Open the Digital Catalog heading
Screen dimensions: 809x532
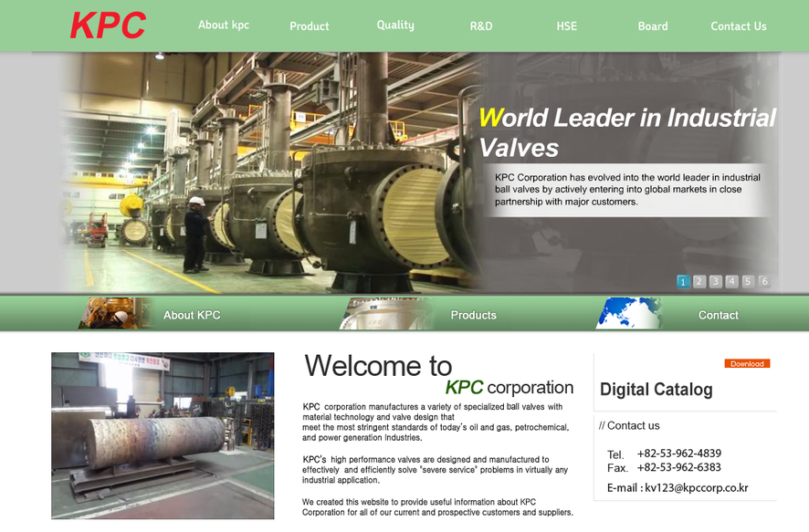[656, 390]
